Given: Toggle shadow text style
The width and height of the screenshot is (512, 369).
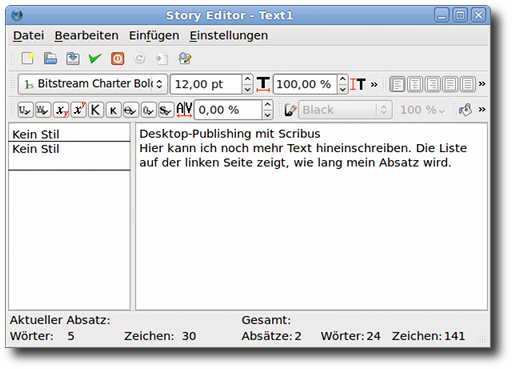Looking at the screenshot, I should (166, 110).
